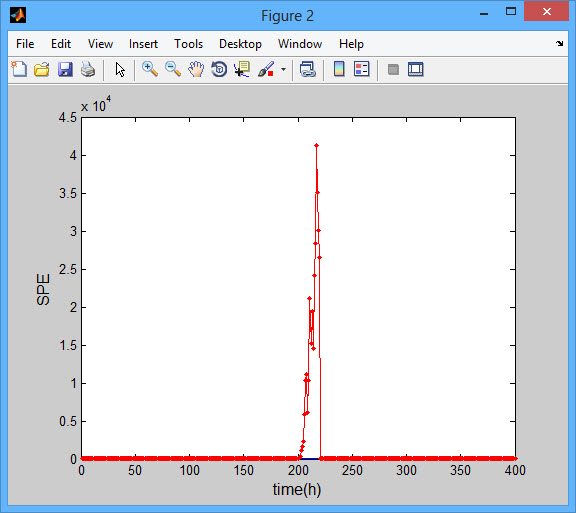Click the Link Plot icon
This screenshot has width=576, height=513.
[307, 69]
